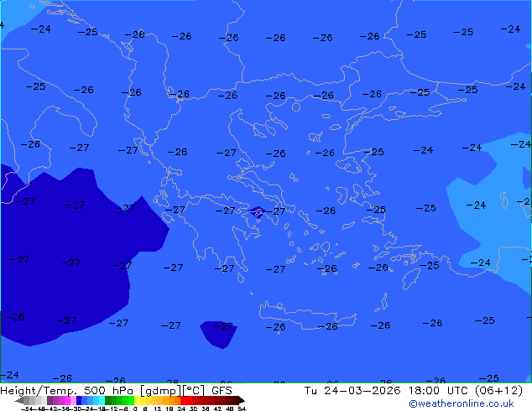
Task: Click the small dark blue patch near Athens
Action: 257,212
